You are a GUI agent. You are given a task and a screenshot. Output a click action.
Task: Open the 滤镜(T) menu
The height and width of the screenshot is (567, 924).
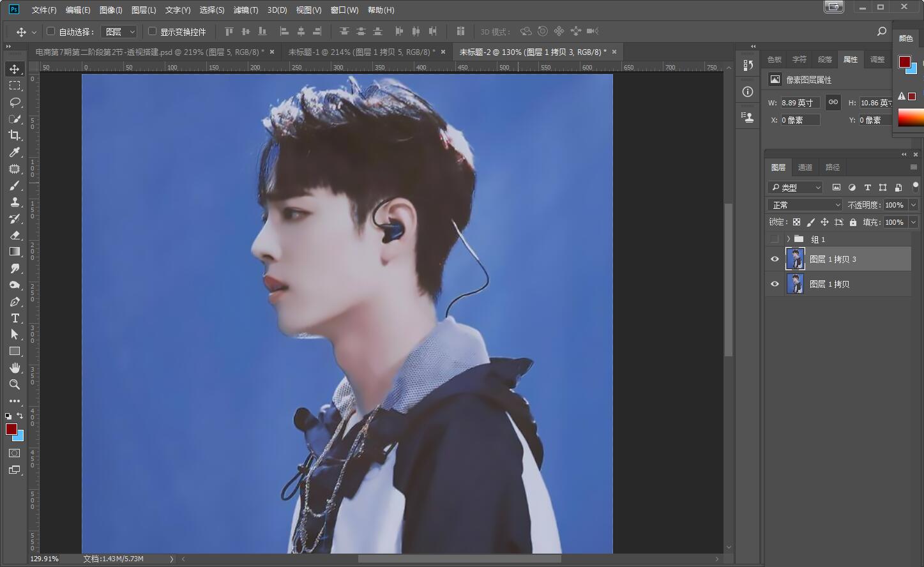click(246, 10)
